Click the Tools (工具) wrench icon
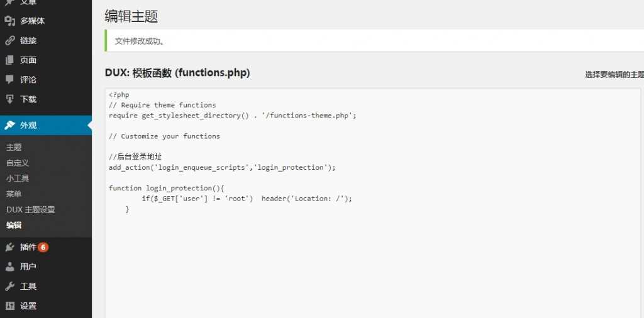This screenshot has height=318, width=644. click(x=10, y=287)
